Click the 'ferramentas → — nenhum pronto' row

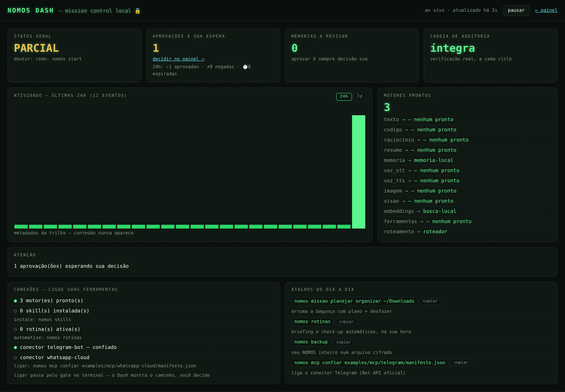[467, 221]
